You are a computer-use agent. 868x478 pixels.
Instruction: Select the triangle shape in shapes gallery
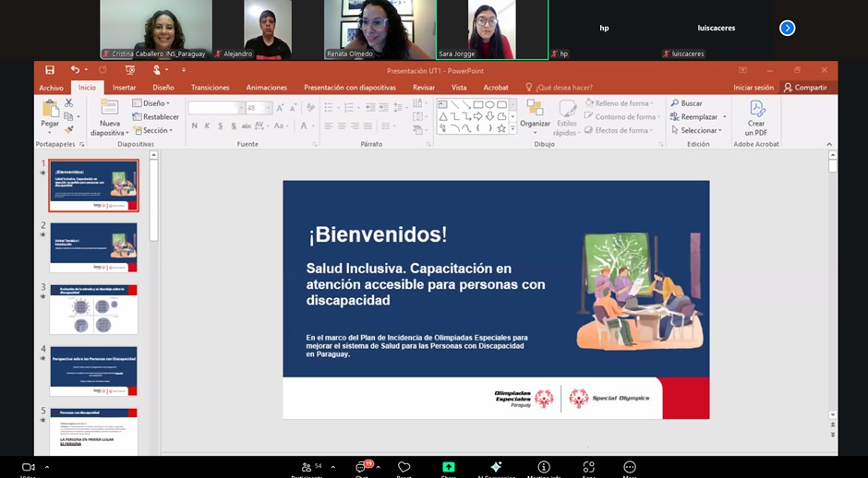443,116
